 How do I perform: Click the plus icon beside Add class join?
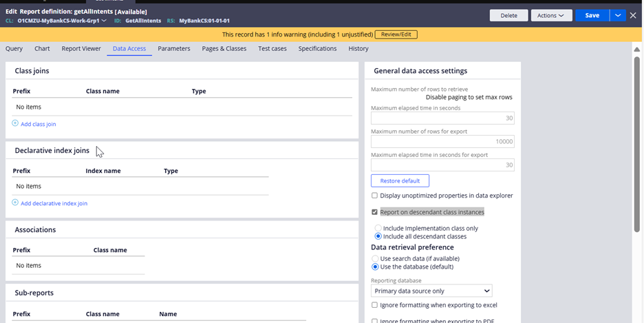coord(15,124)
